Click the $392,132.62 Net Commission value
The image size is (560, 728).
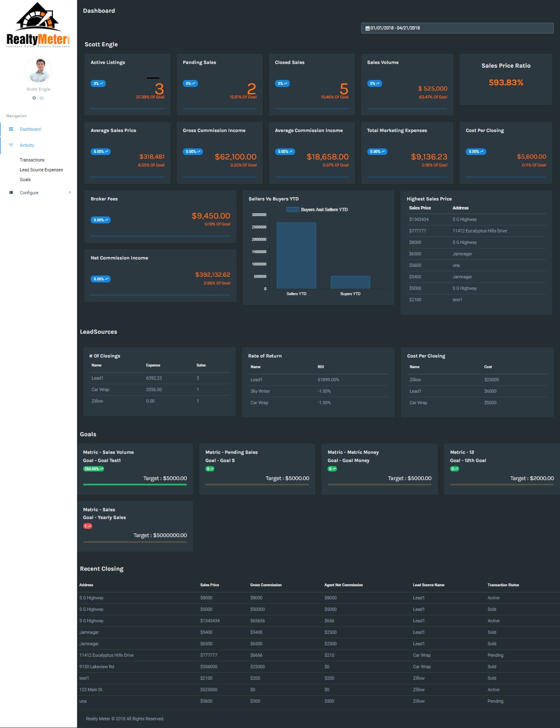coord(213,275)
